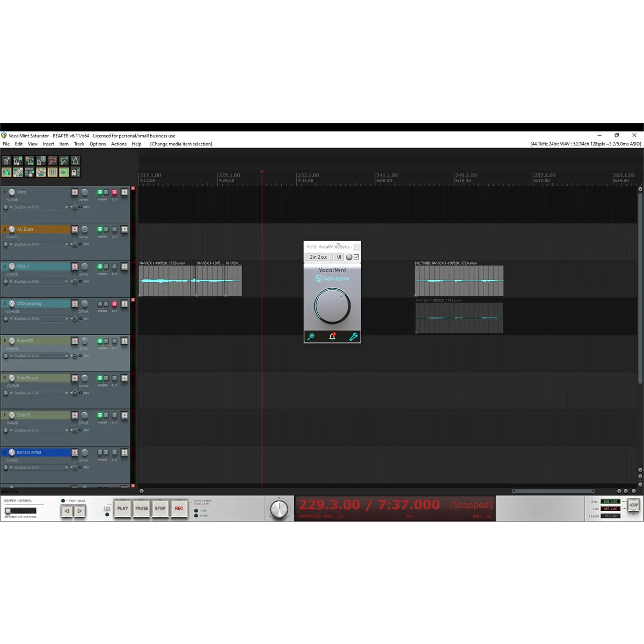Toggle snap magnet toolbar icon
The height and width of the screenshot is (644, 644).
click(x=64, y=172)
